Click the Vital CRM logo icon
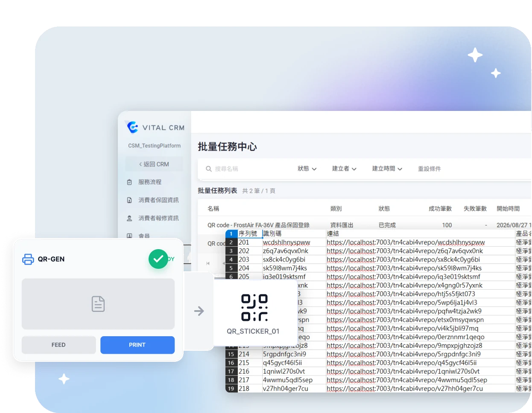 (x=132, y=127)
